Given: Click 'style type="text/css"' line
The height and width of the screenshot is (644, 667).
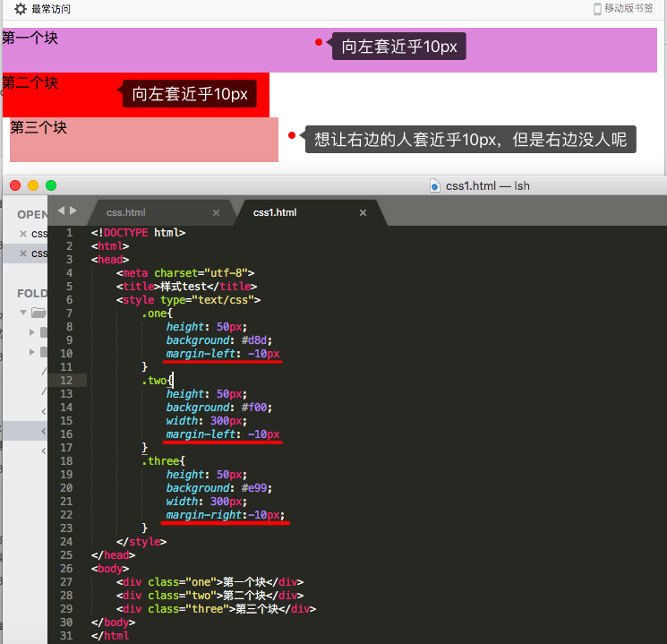Looking at the screenshot, I should (x=188, y=300).
